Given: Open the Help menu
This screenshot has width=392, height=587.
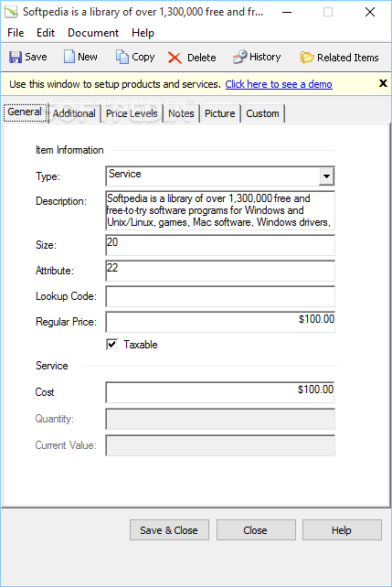Looking at the screenshot, I should point(143,33).
